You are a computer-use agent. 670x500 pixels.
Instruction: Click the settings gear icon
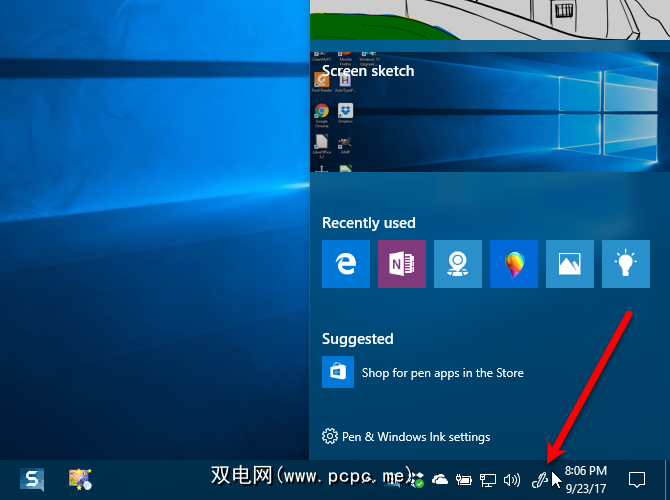coord(329,436)
